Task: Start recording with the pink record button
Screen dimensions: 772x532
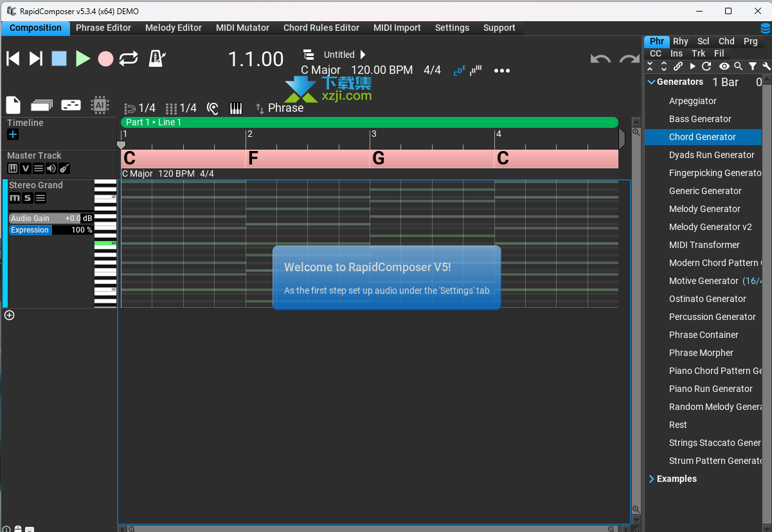Action: (x=105, y=58)
